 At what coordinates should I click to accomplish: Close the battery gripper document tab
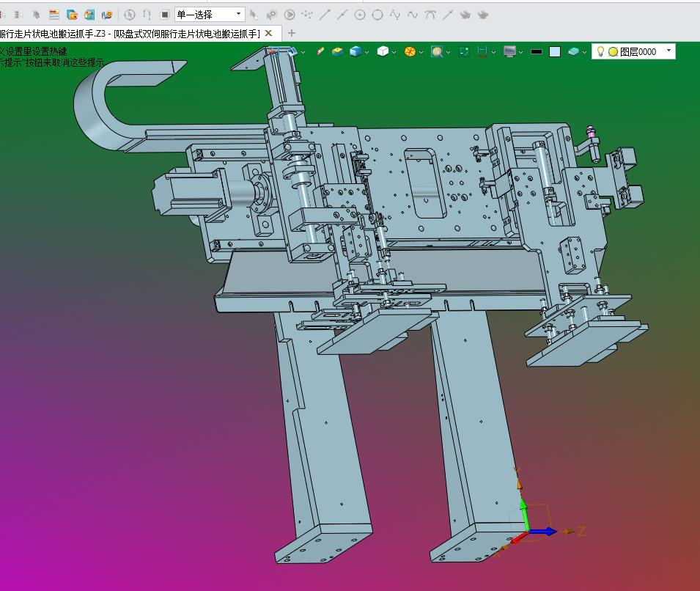pyautogui.click(x=268, y=33)
